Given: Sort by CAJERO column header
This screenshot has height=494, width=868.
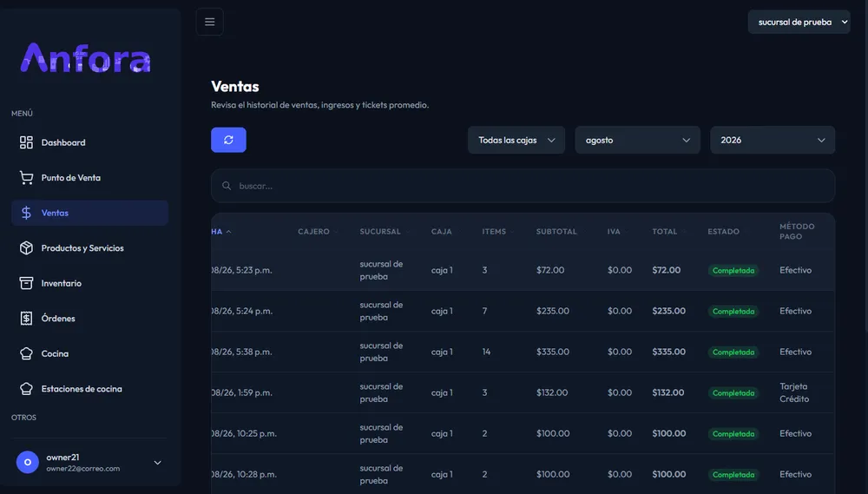Looking at the screenshot, I should [x=313, y=232].
